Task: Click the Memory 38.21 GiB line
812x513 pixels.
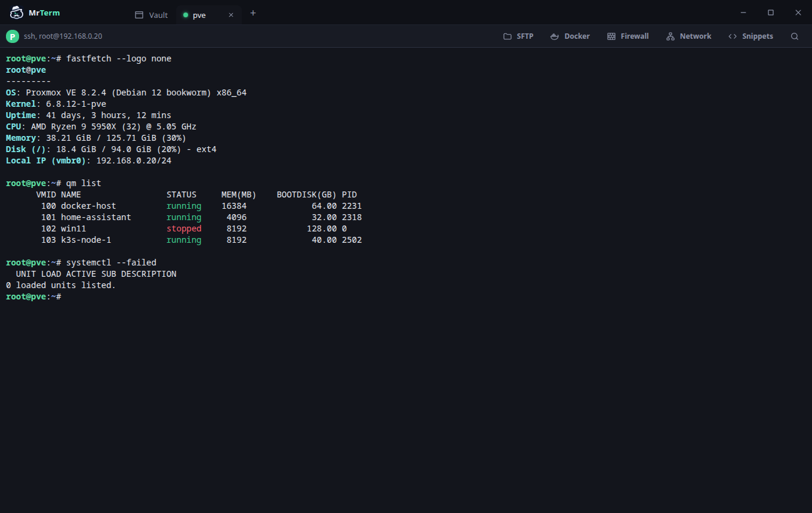Action: tap(96, 138)
